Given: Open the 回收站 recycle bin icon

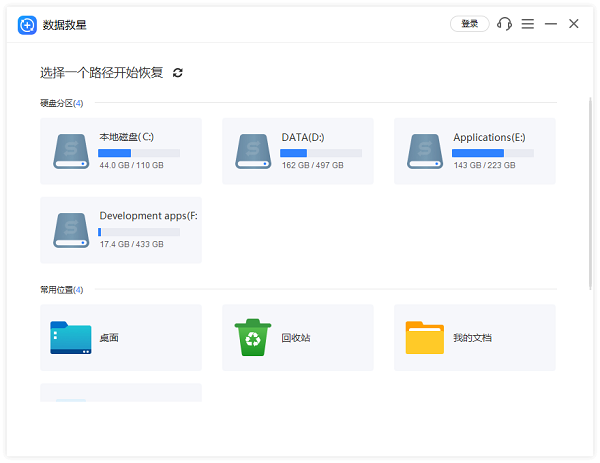Looking at the screenshot, I should [253, 338].
